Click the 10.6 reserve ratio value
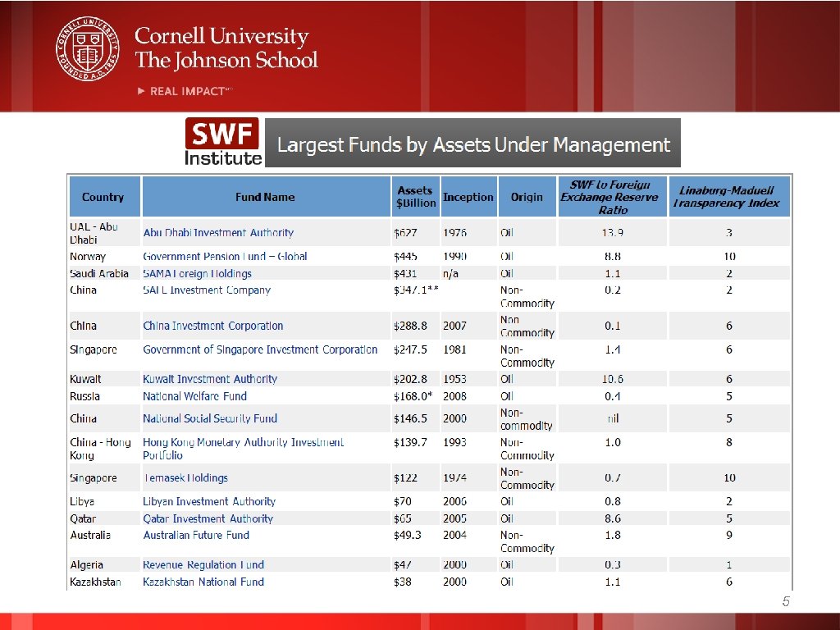Screen dimensions: 840x630 [x=612, y=379]
